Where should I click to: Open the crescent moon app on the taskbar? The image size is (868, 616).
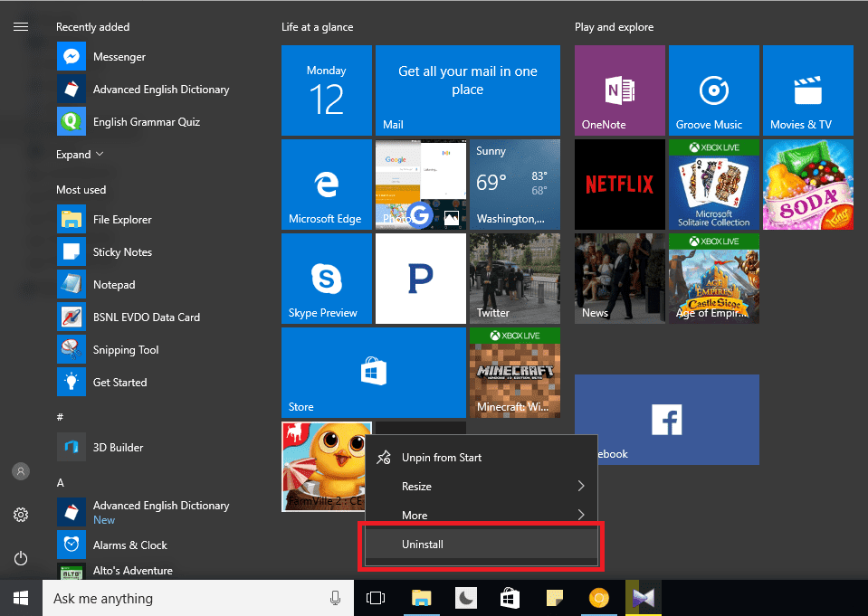465,598
